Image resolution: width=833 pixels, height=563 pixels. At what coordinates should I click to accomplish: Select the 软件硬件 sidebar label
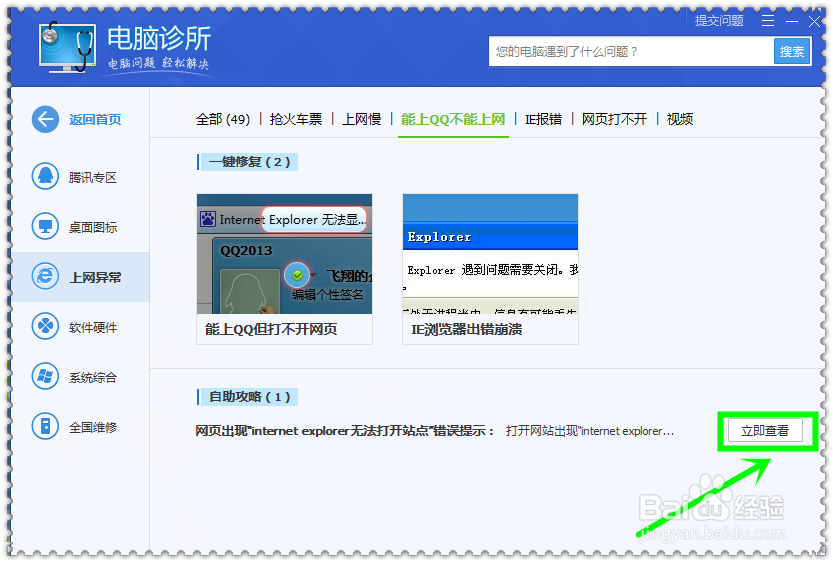(92, 327)
